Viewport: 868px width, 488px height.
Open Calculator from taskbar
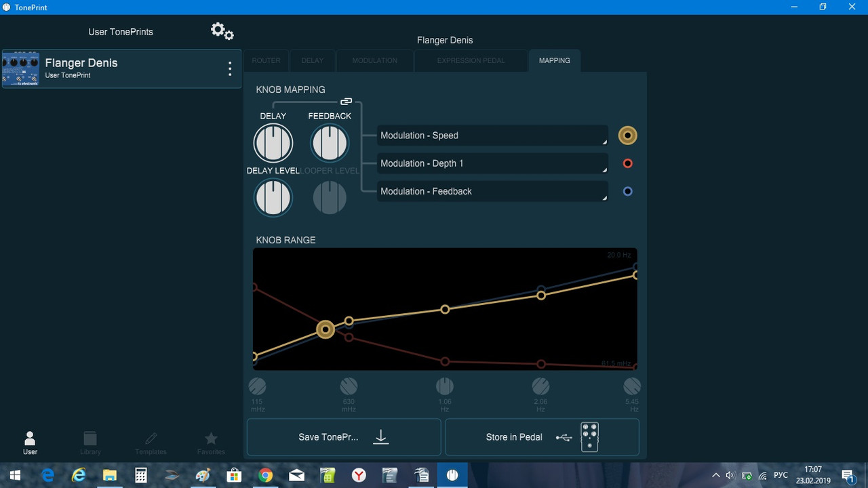point(141,475)
